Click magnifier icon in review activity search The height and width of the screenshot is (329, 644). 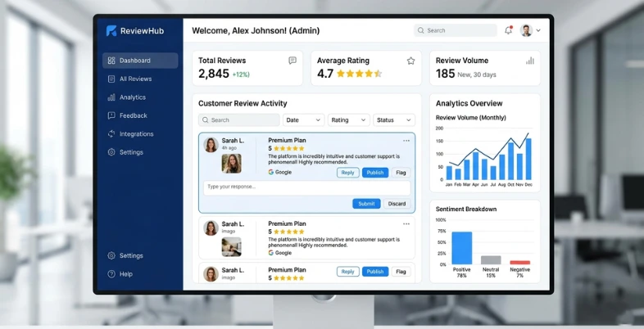(206, 120)
